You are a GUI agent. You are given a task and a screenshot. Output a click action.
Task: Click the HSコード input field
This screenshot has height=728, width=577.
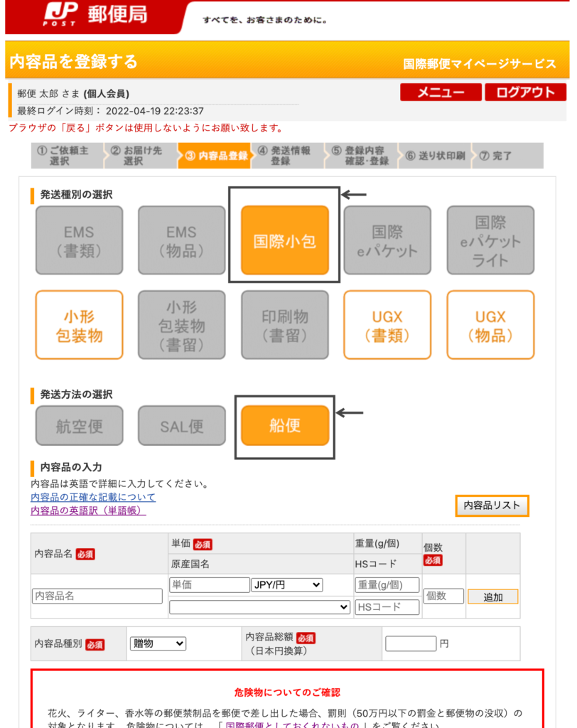387,607
